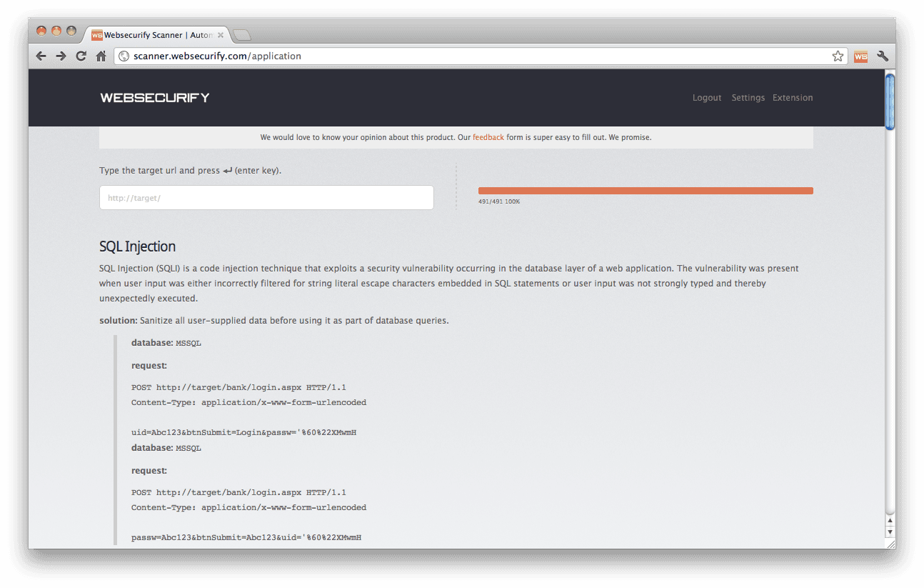
Task: Open the Extension link
Action: pyautogui.click(x=793, y=98)
